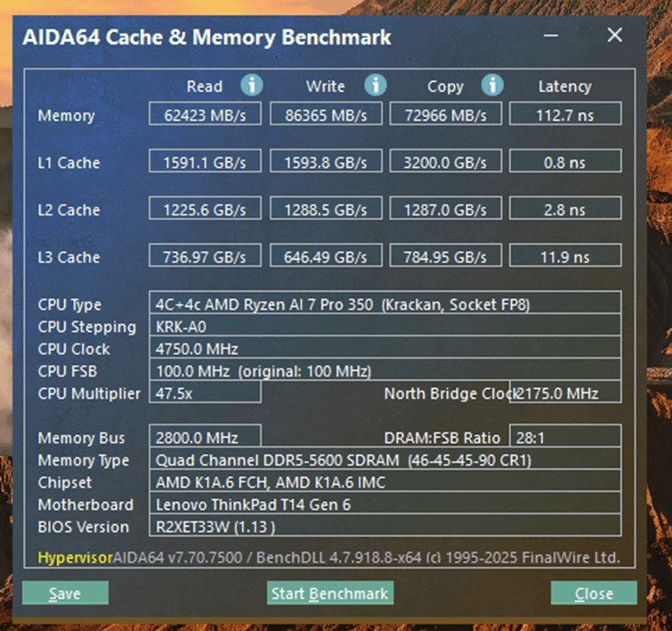Select the Memory Bus 2800.0 MHz field

(x=205, y=438)
